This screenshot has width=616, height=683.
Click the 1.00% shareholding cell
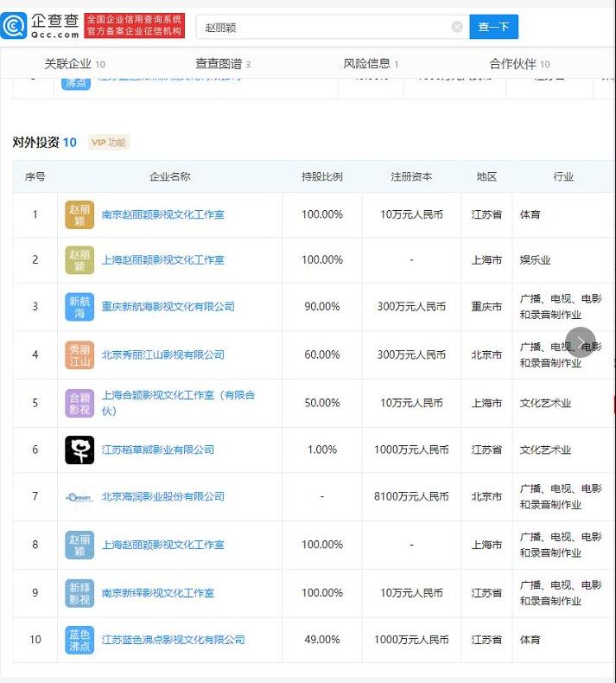(x=322, y=450)
